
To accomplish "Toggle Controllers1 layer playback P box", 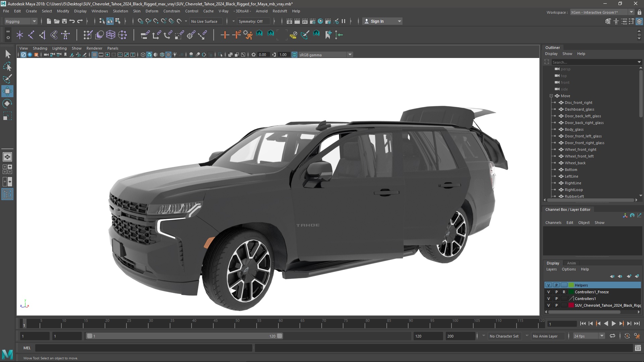I will [x=556, y=299].
